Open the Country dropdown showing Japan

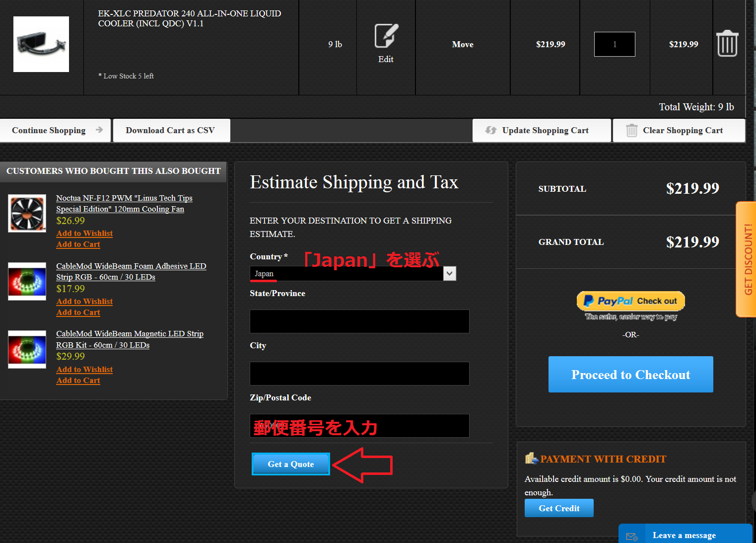353,274
